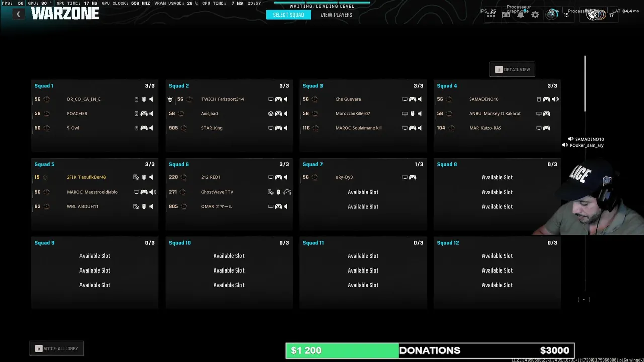Toggle the muted headset icon on GhostWaveTTV's row
This screenshot has height=362, width=644.
[287, 192]
